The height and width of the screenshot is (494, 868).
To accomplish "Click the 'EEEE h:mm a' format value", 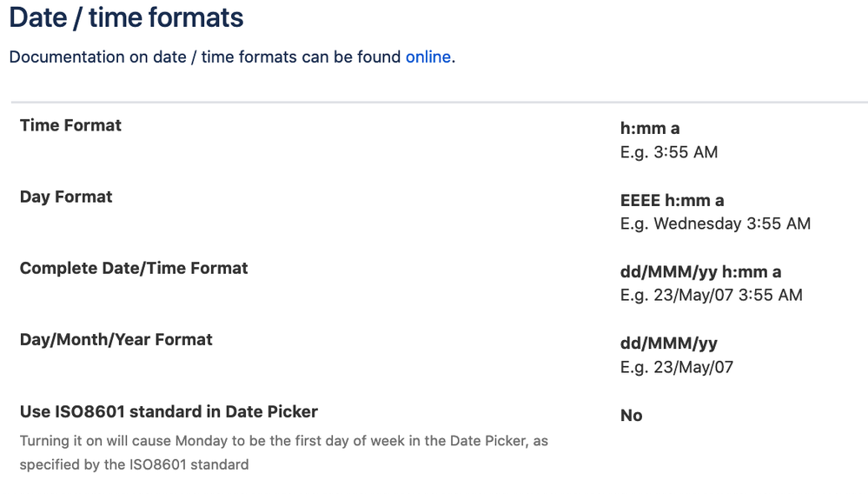I will (672, 200).
